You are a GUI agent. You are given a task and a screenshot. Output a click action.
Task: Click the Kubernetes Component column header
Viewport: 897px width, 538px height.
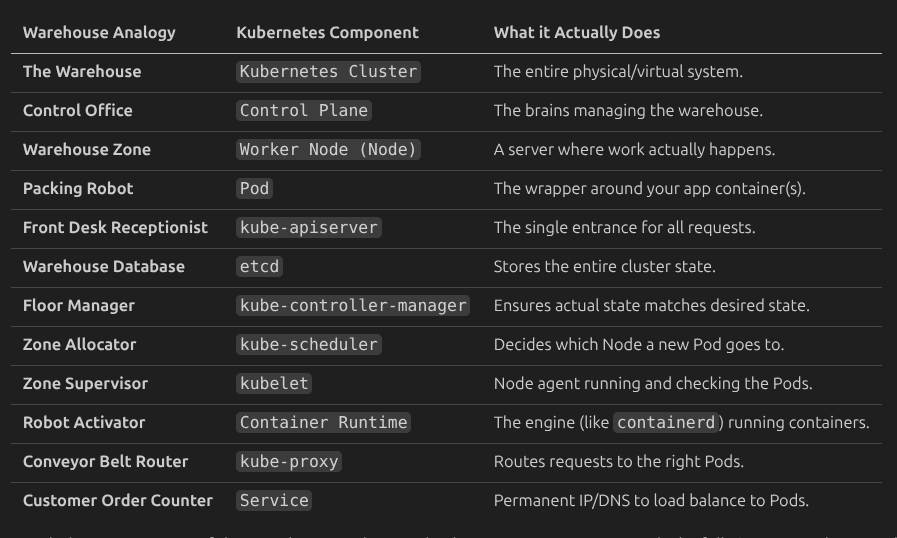[327, 33]
